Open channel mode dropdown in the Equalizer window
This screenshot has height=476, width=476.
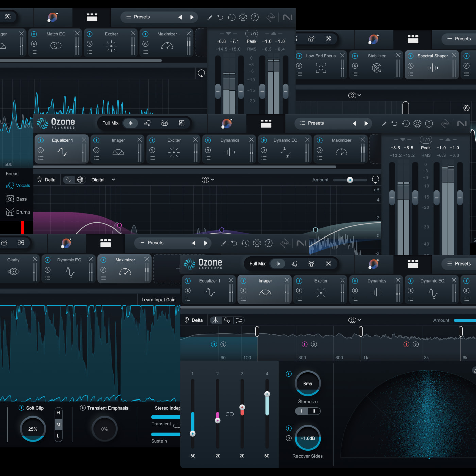208,180
